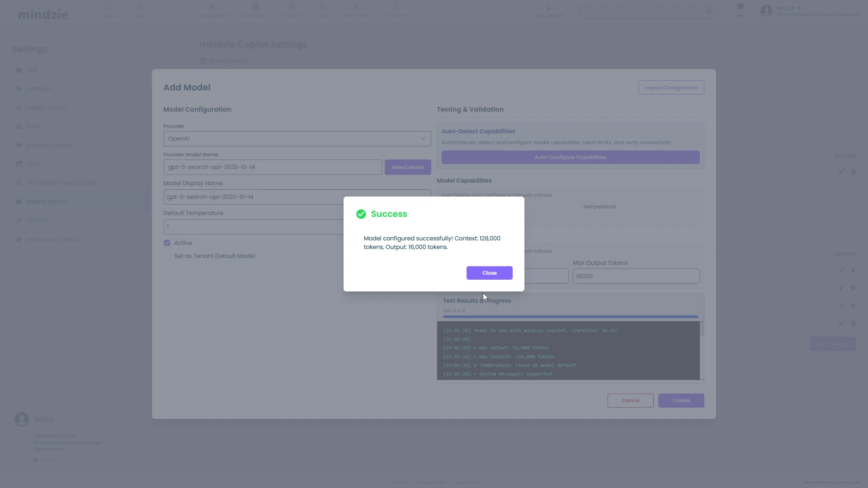Open Apps in top navigation
The width and height of the screenshot is (868, 488).
point(140,10)
